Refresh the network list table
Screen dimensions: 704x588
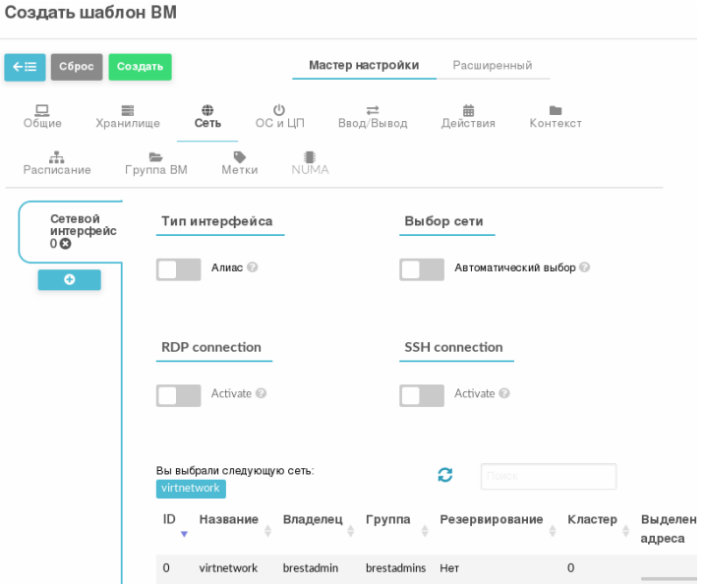point(445,476)
